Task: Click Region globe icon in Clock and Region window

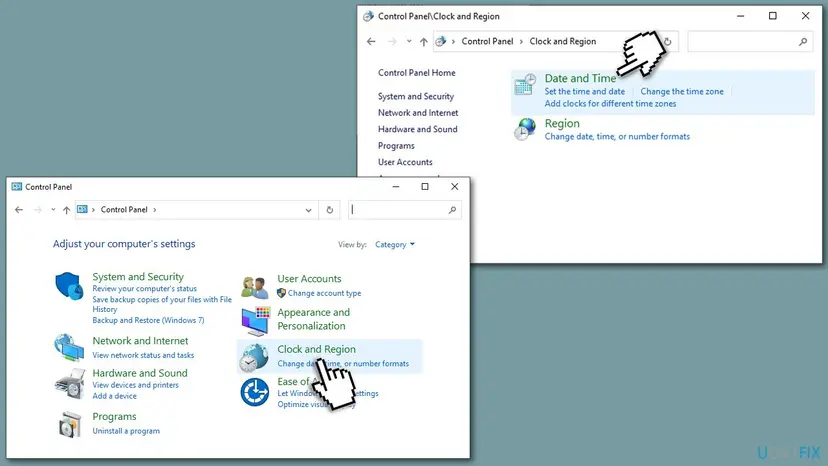Action: click(x=525, y=129)
